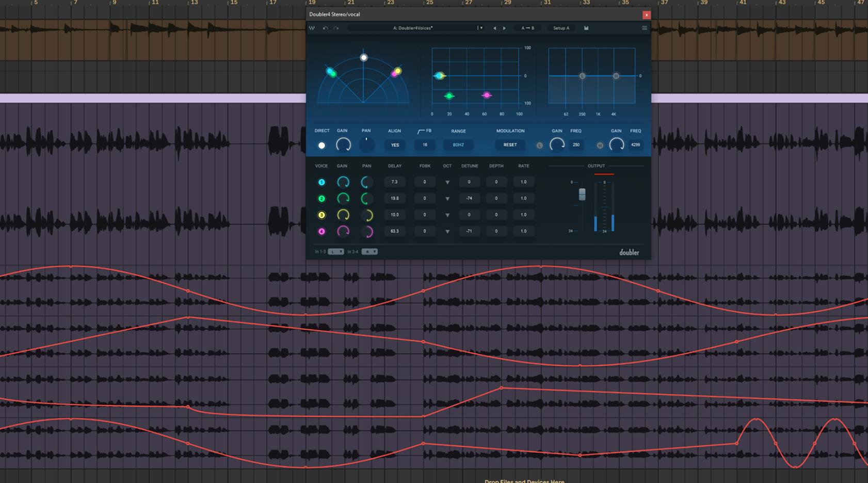Open voice 4 octave dropdown
The image size is (868, 483).
(x=447, y=232)
